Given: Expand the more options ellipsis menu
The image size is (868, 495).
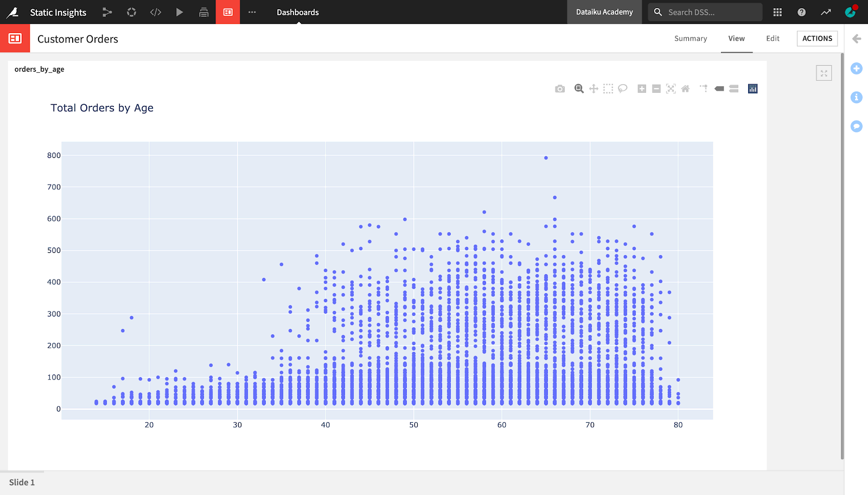Looking at the screenshot, I should (252, 12).
